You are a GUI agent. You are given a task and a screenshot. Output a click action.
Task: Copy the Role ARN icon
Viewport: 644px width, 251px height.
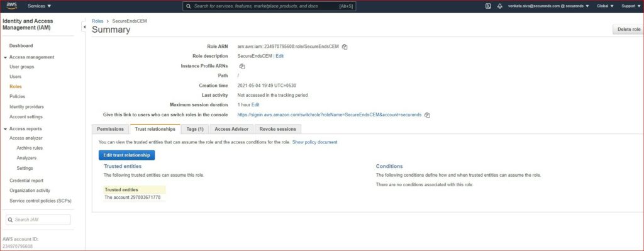pyautogui.click(x=345, y=47)
